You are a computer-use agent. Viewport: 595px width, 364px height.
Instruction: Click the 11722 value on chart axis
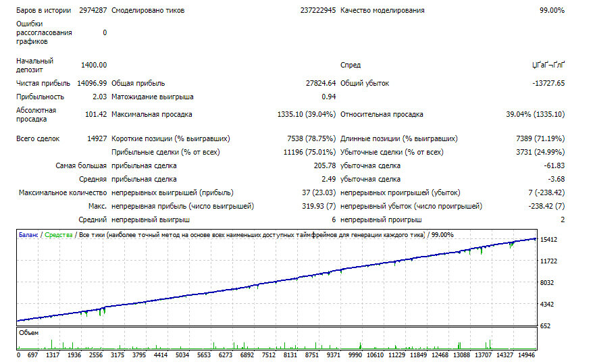pyautogui.click(x=548, y=261)
